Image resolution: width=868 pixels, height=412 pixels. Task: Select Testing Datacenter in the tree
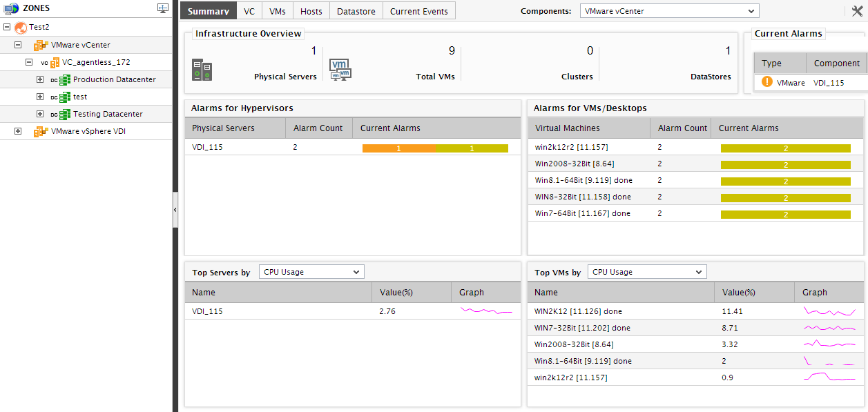click(x=108, y=114)
